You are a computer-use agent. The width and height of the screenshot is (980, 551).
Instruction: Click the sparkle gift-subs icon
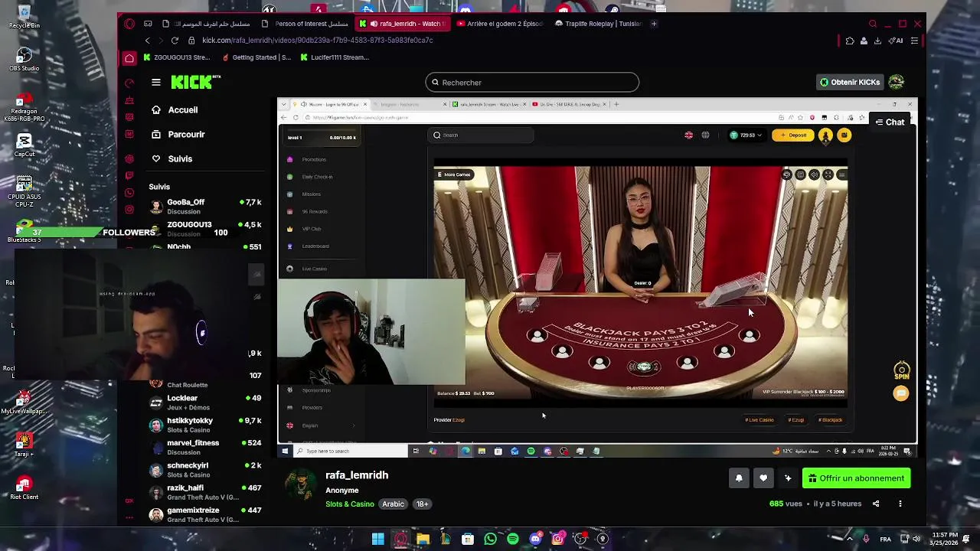(788, 478)
